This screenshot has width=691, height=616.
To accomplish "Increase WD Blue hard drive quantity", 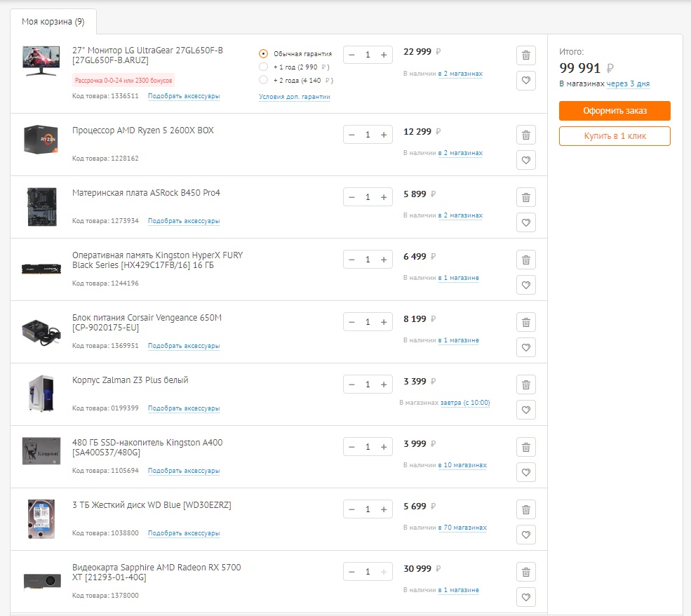I will 384,509.
